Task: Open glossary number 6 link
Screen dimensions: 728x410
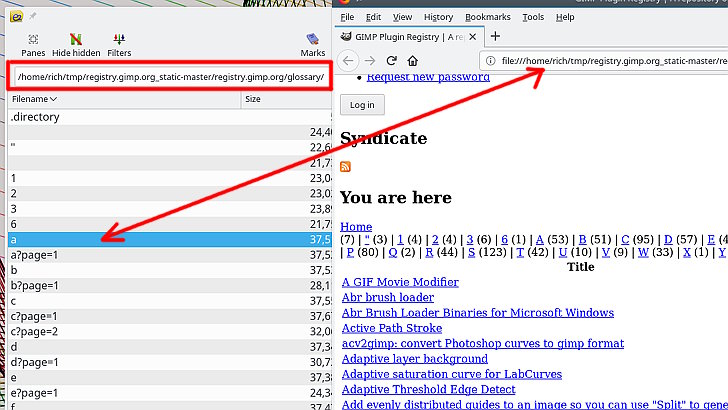Action: coord(504,240)
